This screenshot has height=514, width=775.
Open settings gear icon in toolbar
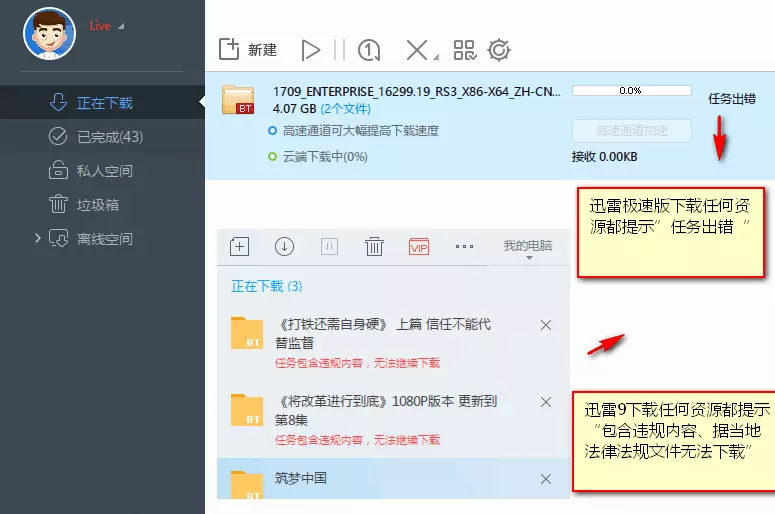499,50
